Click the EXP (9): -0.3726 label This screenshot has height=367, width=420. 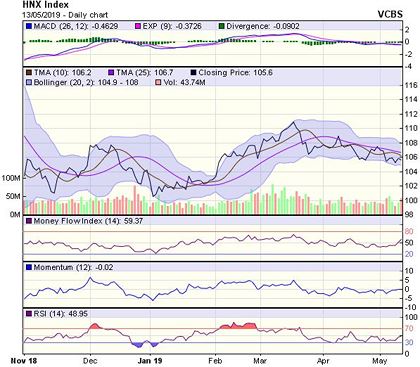click(172, 26)
